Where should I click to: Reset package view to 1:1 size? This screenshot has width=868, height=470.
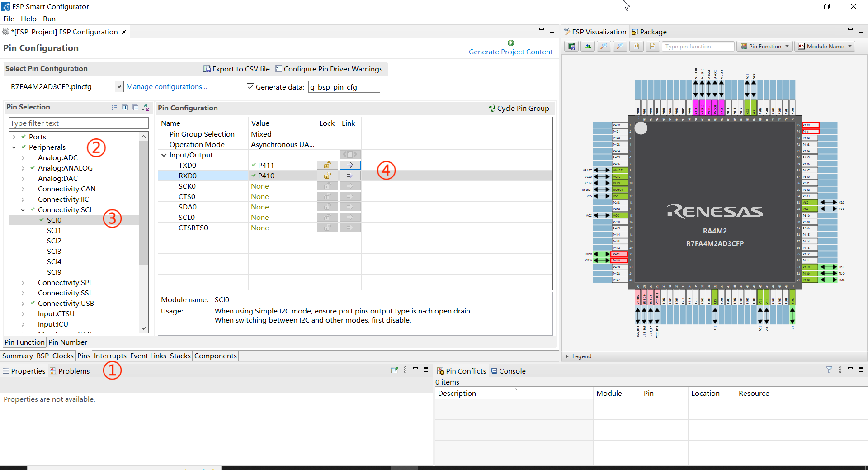click(x=637, y=47)
